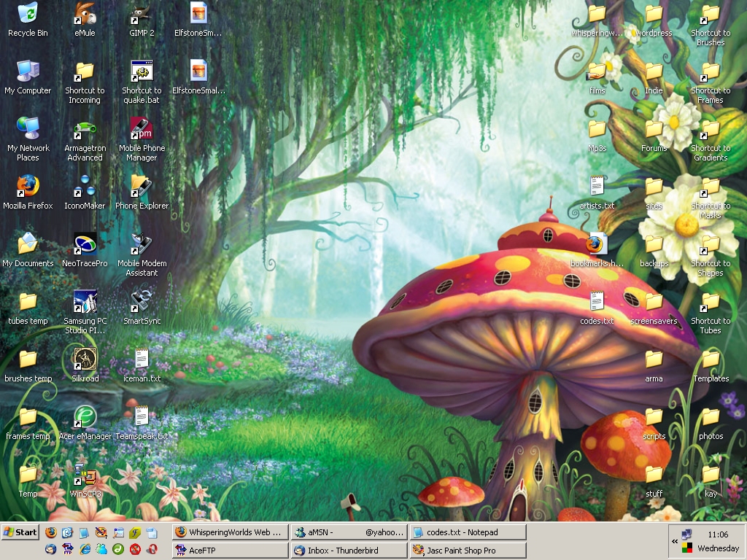
Task: Launch Firefox from the Quick Launch bar
Action: coord(51,532)
